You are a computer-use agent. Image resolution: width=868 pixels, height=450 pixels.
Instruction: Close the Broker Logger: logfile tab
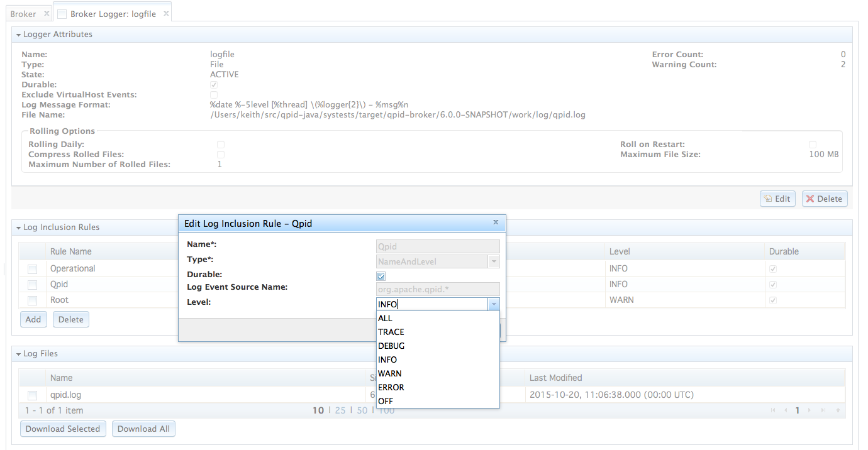tap(166, 14)
